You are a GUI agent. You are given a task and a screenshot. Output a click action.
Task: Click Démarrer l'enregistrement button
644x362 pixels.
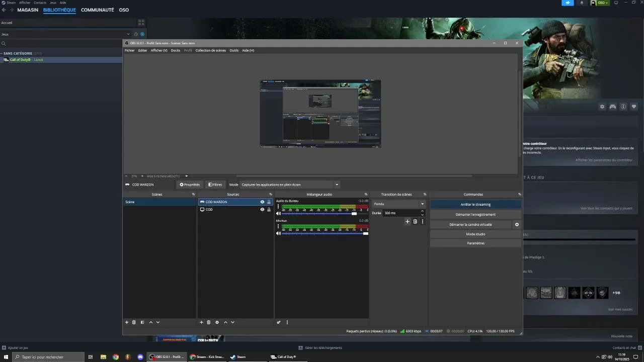click(475, 215)
